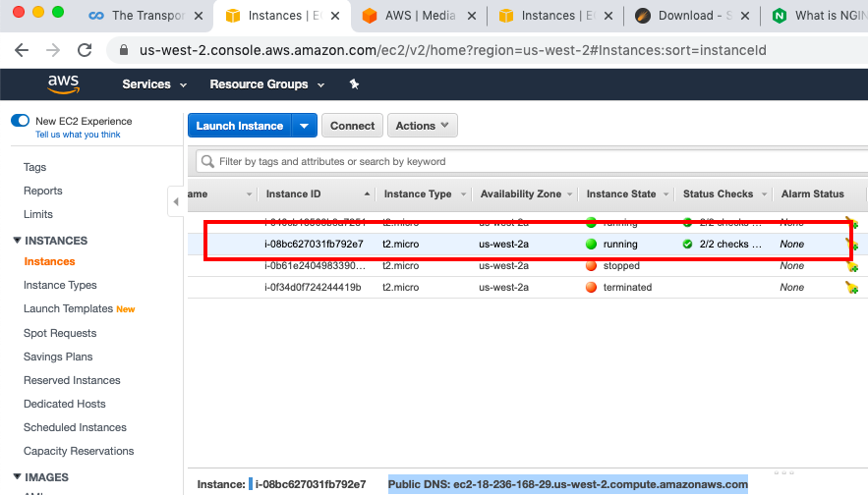Select instance i-0f34d0f724244419b row

(526, 287)
